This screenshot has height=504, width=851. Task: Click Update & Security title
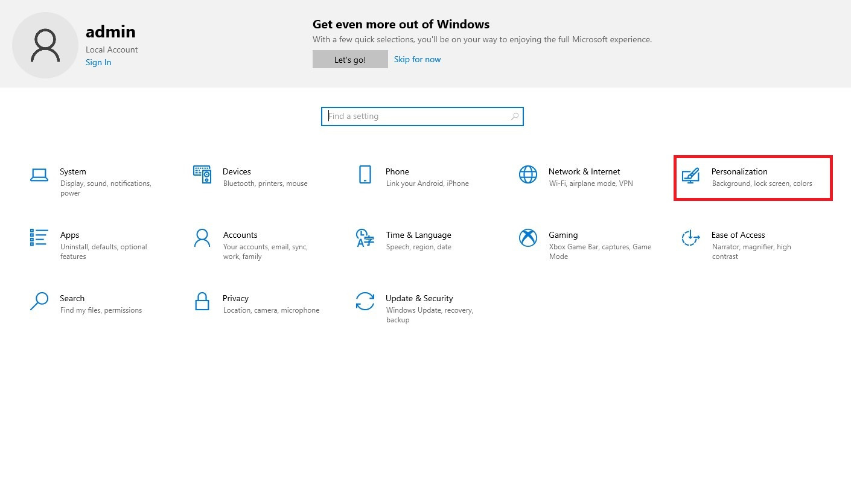pyautogui.click(x=419, y=298)
